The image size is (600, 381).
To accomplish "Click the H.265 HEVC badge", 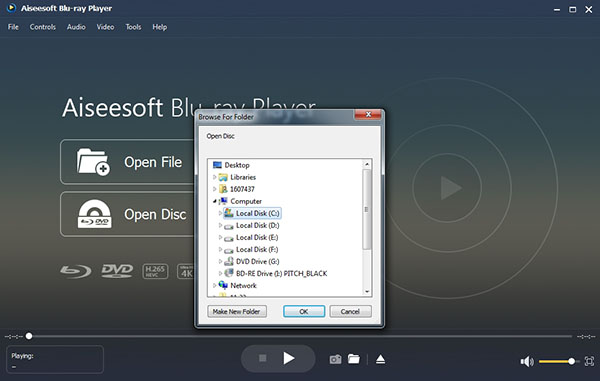I will coord(155,271).
